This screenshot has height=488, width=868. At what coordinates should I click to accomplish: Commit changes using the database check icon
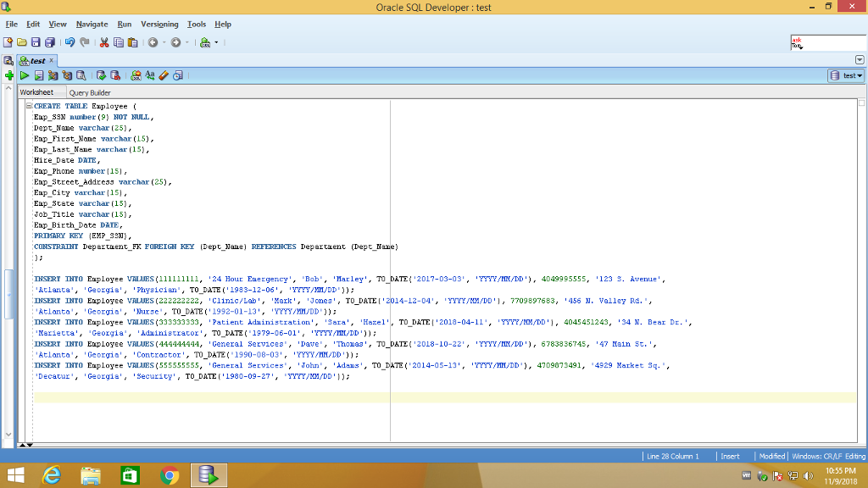pyautogui.click(x=102, y=75)
